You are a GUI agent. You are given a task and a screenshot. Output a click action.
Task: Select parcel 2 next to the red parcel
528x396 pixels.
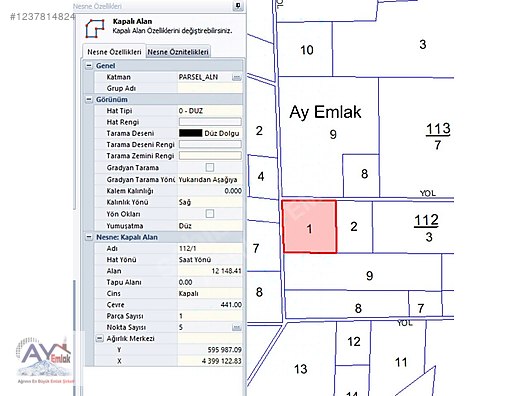coord(354,227)
